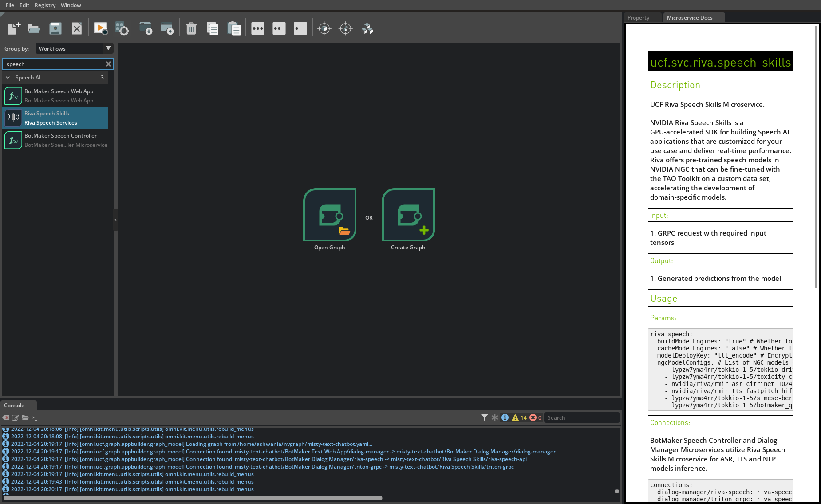This screenshot has height=504, width=821.
Task: Select the three-dots detail level icon
Action: pos(258,29)
